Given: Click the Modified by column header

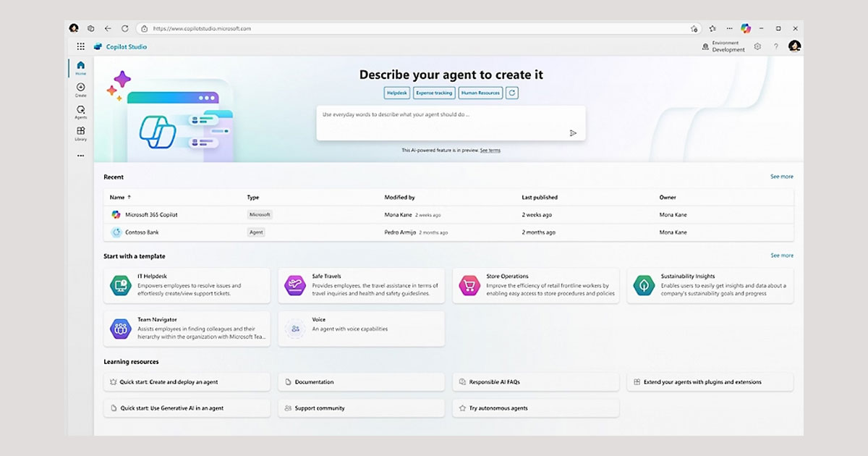Looking at the screenshot, I should click(399, 197).
